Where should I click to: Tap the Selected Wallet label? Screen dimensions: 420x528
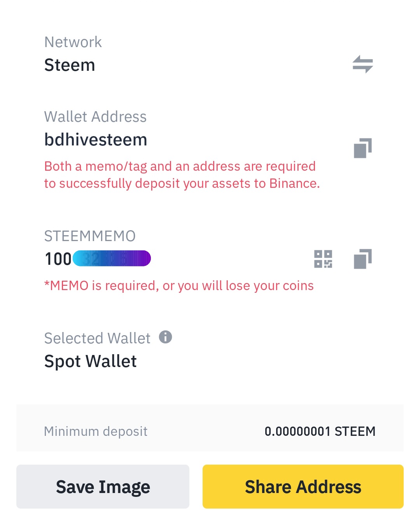(97, 338)
